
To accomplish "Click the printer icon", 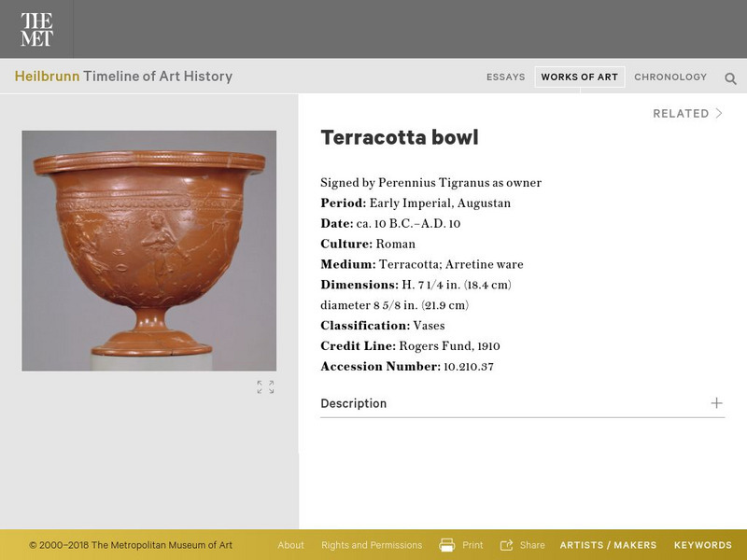I will point(447,545).
